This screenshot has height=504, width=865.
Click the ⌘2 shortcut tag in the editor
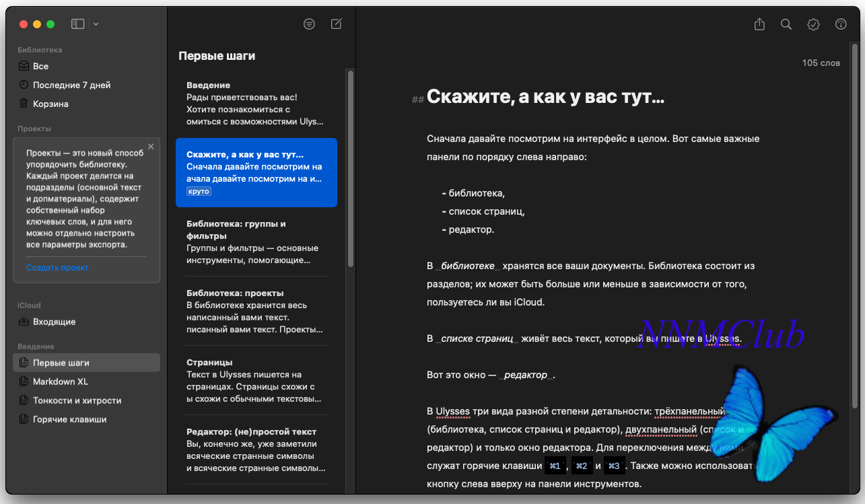coord(582,466)
